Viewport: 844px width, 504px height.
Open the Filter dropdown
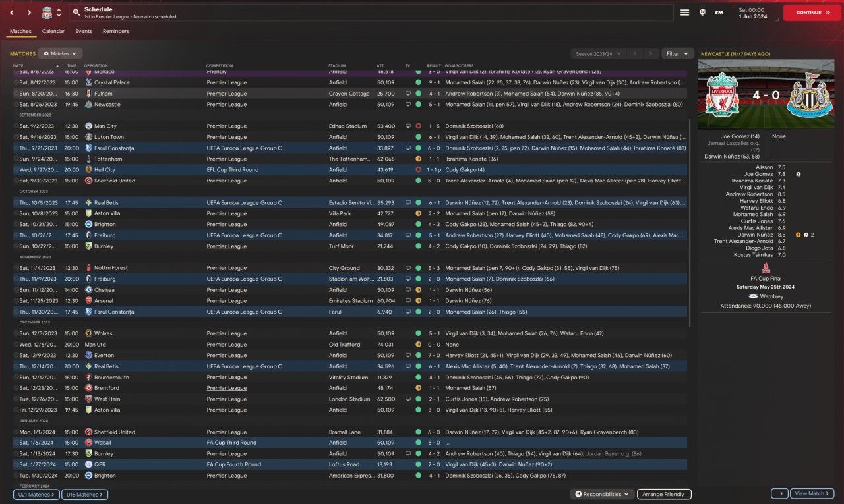677,53
